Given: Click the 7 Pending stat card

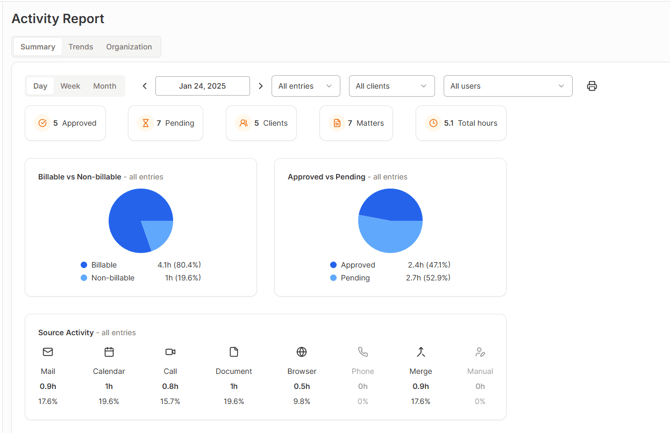Looking at the screenshot, I should pyautogui.click(x=166, y=123).
